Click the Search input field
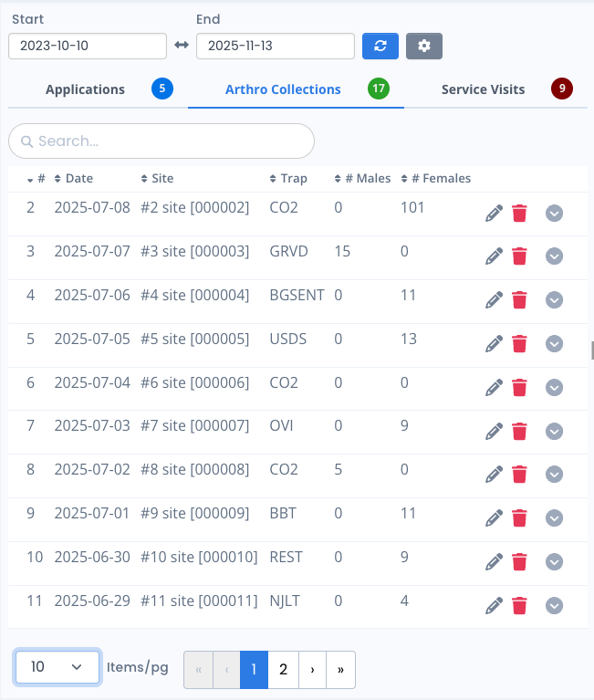Screen dimensions: 594x700 click(162, 141)
